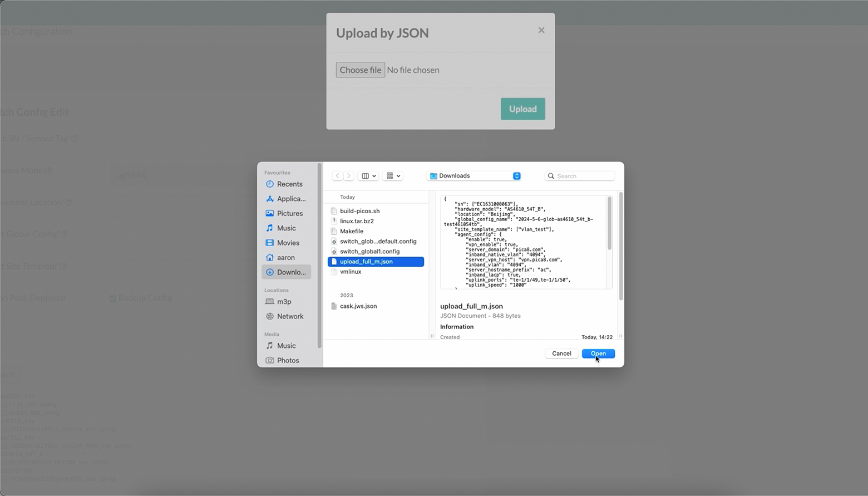Navigate back using the left arrow button
Image resolution: width=868 pixels, height=496 pixels.
pos(337,175)
